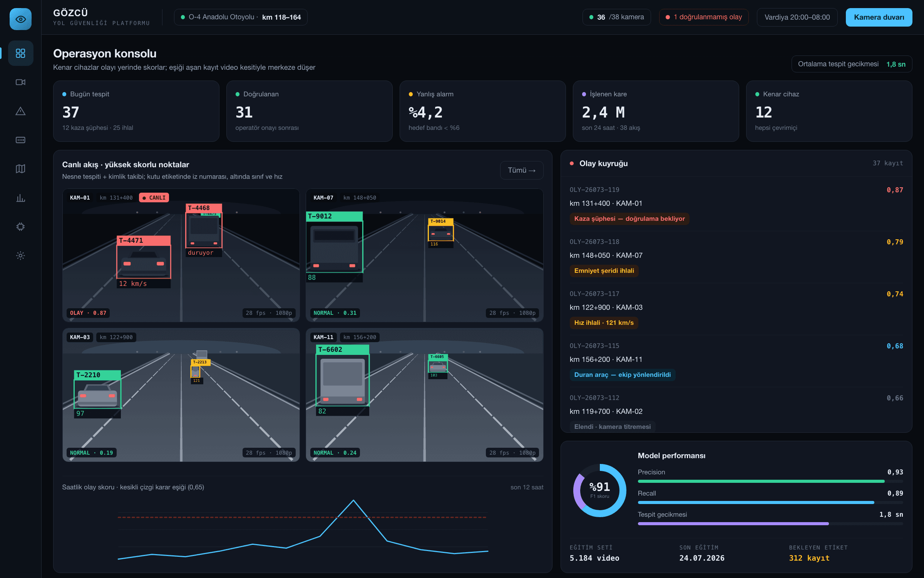The image size is (924, 578).
Task: Click the Tümü → button
Action: click(522, 170)
